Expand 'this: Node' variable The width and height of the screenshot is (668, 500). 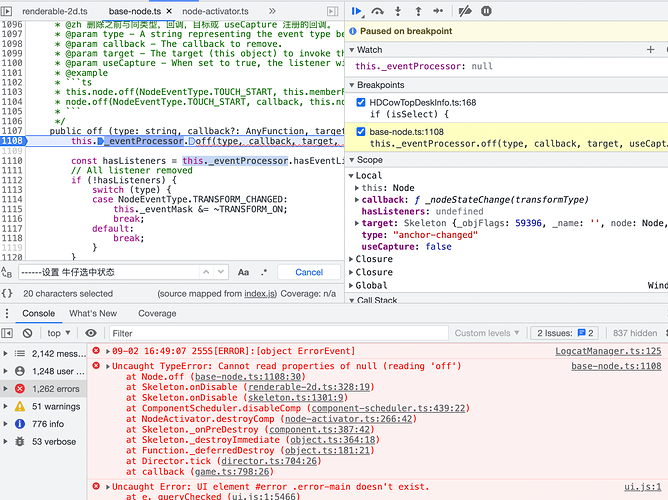(357, 188)
